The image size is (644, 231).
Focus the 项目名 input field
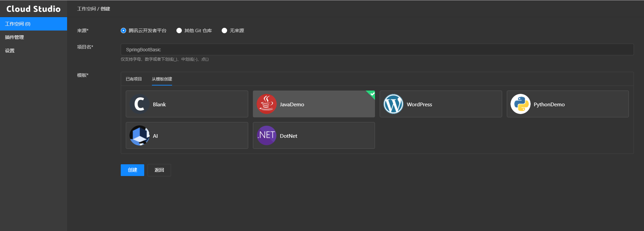pyautogui.click(x=377, y=50)
